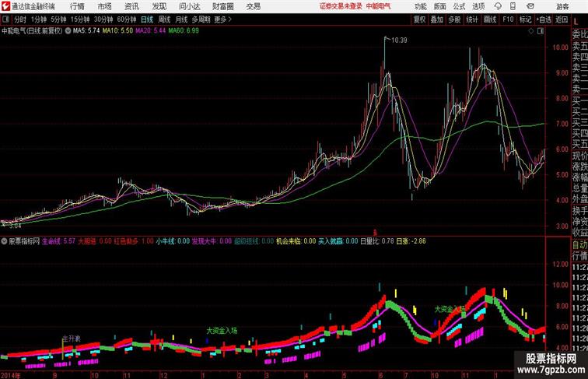The width and height of the screenshot is (588, 379).
Task: Click the 游客 user account label
Action: [562, 7]
